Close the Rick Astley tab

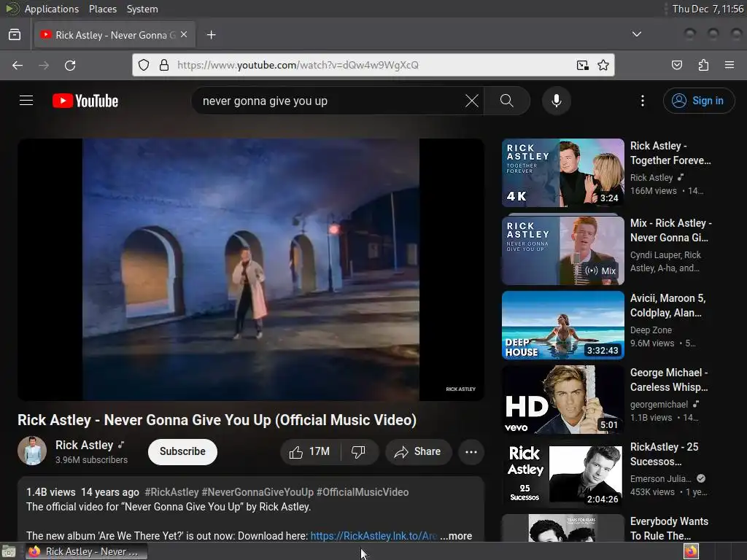pyautogui.click(x=183, y=34)
